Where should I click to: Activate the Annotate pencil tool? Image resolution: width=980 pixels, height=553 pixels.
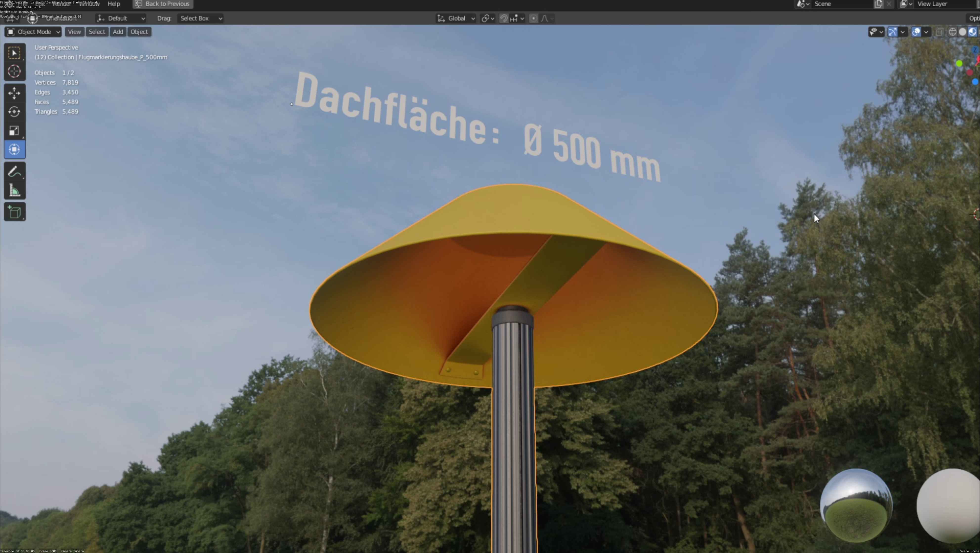point(14,172)
